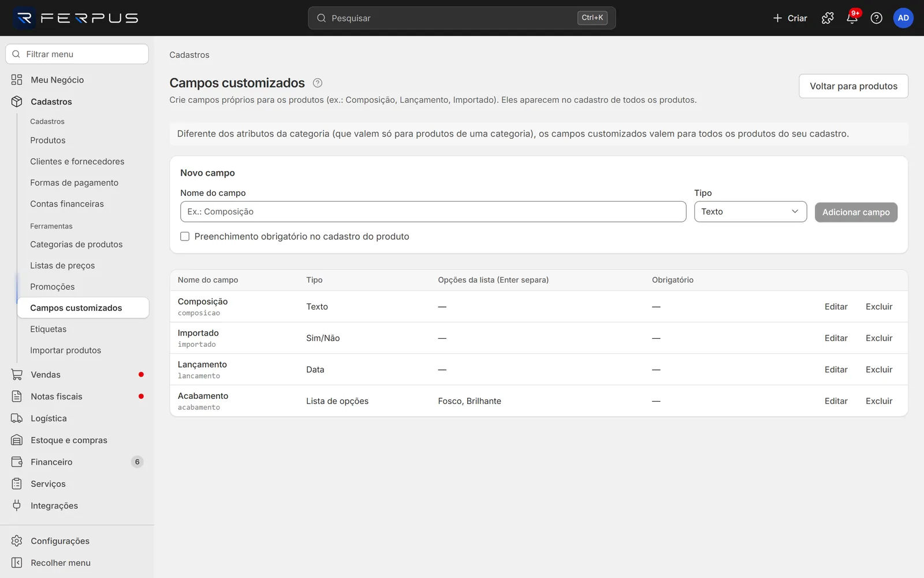
Task: Click the Fosco, Brilhante options cell
Action: click(470, 401)
